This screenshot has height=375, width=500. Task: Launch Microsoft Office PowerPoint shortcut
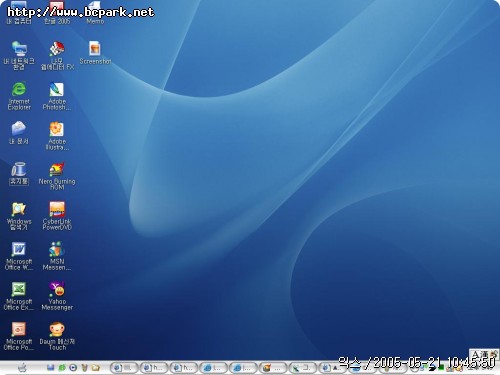19,336
